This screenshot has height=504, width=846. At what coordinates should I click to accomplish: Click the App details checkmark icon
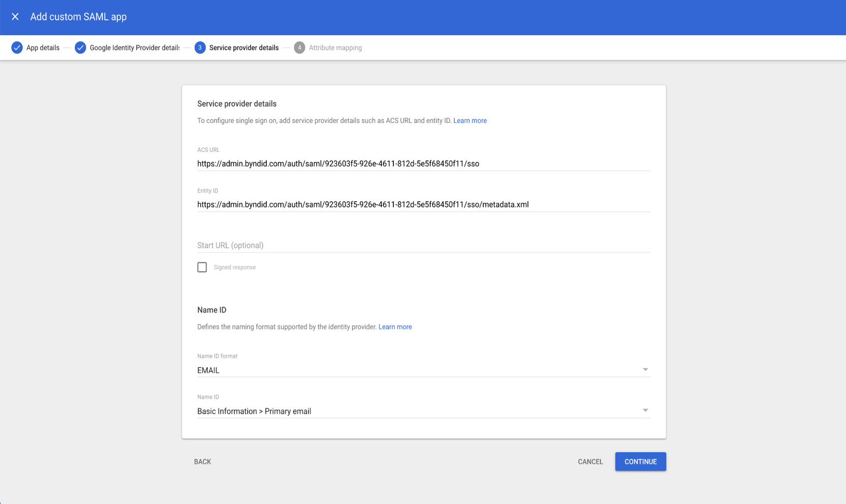pyautogui.click(x=17, y=48)
